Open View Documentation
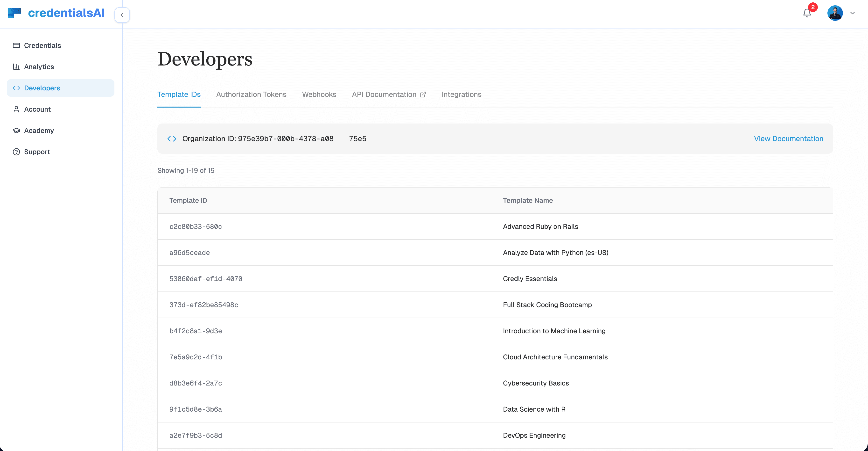The image size is (868, 451). pos(789,139)
